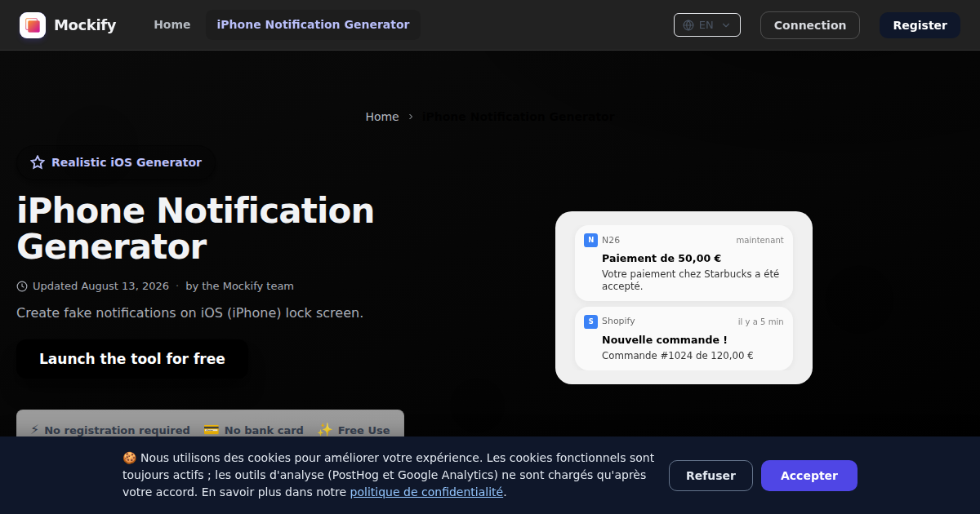Open the Home menu item

tap(172, 24)
